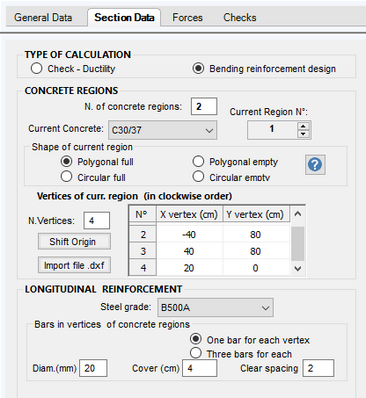The image size is (366, 398).
Task: Click row header N° 4 in vertices table
Action: [x=143, y=268]
